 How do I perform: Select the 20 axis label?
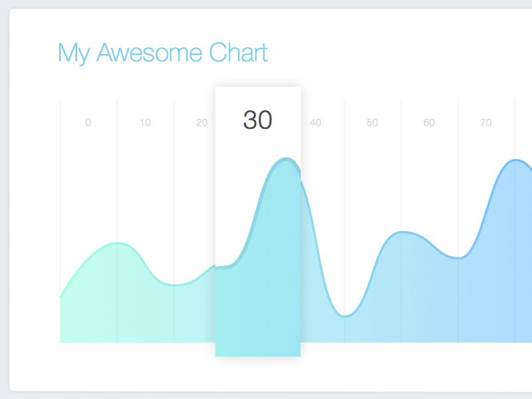point(202,122)
